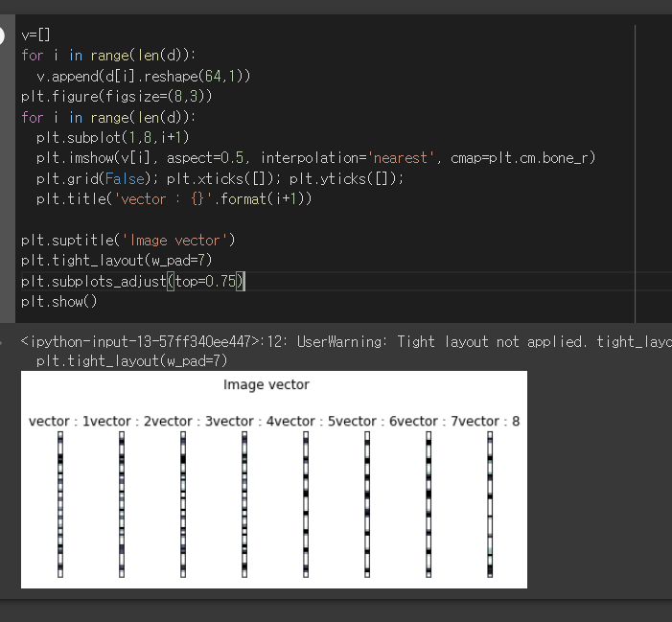
Task: Click the code line "v=[]"
Action: click(x=35, y=35)
